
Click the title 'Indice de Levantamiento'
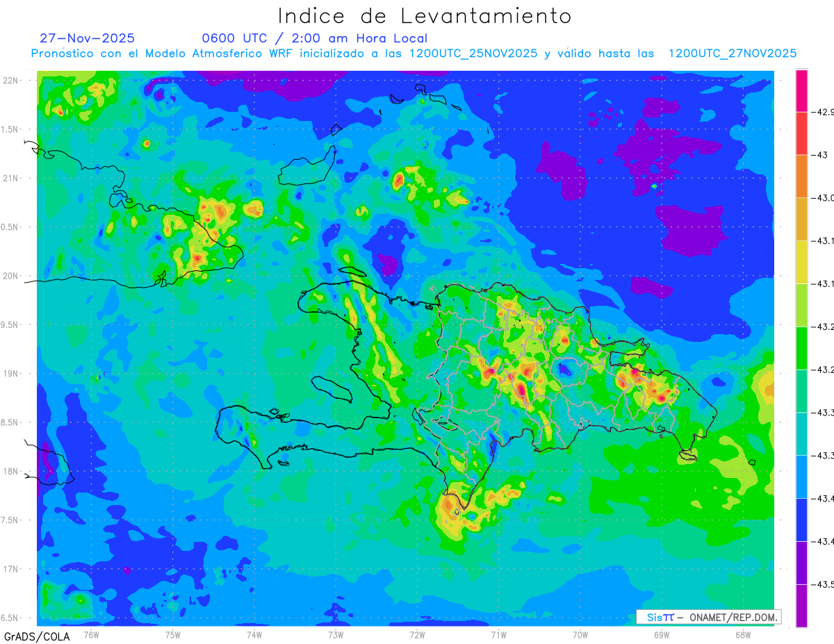click(424, 15)
